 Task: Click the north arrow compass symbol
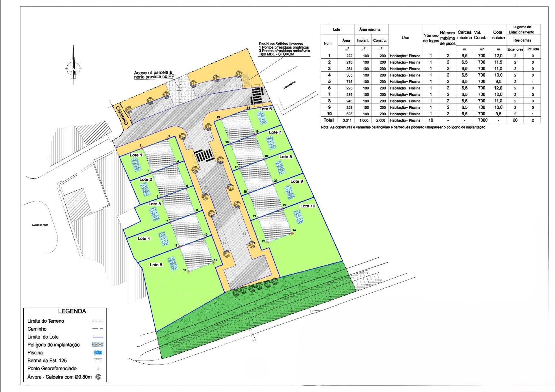coord(73,68)
